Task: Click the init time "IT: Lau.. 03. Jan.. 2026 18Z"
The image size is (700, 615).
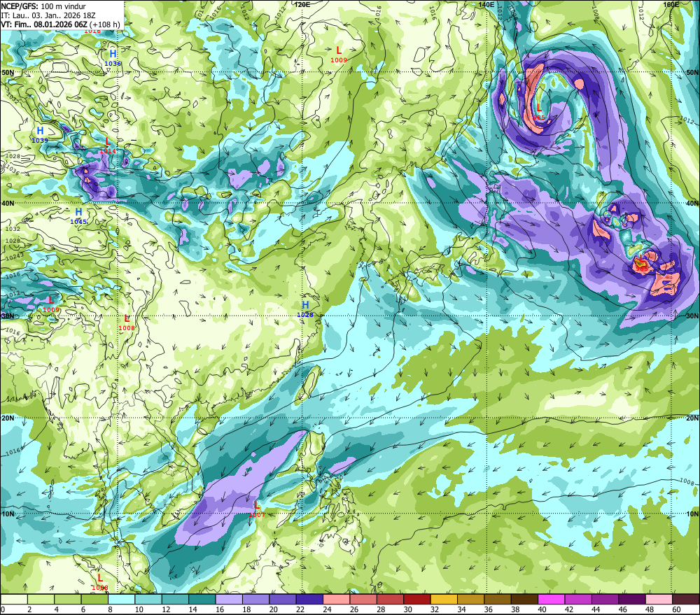Action: [x=48, y=15]
